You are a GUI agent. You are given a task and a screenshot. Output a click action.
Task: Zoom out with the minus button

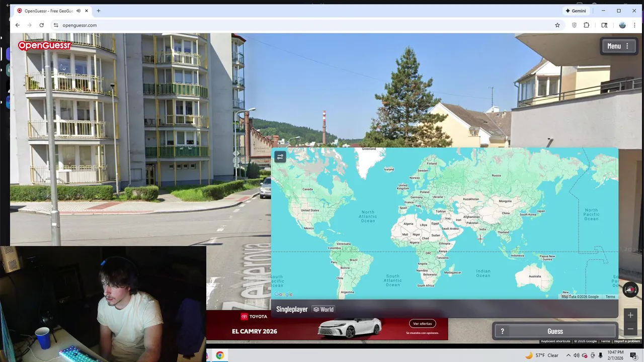[630, 329]
